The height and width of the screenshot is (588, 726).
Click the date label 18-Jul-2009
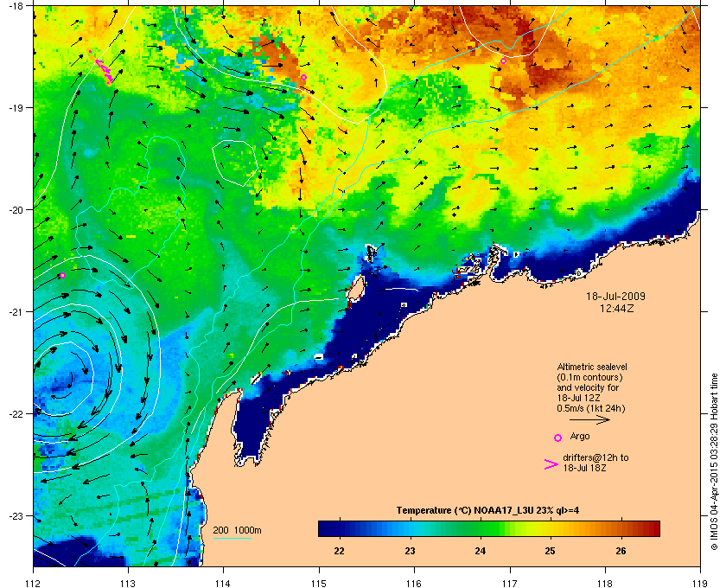click(x=615, y=296)
